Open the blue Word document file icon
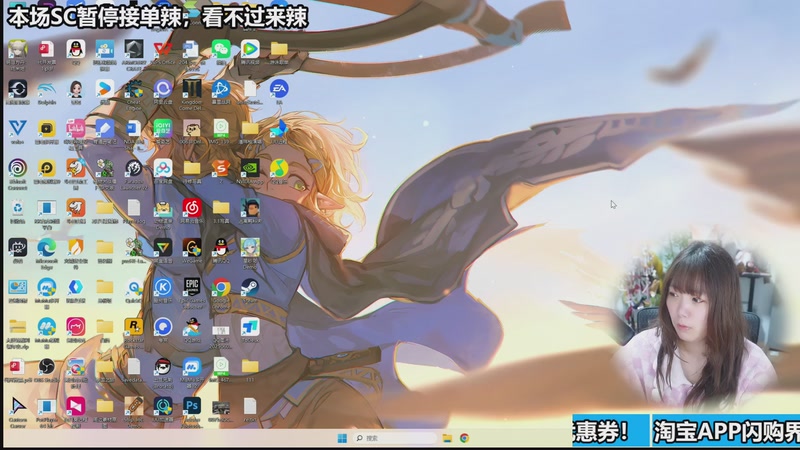Screen dimensions: 800x450 coord(134,129)
